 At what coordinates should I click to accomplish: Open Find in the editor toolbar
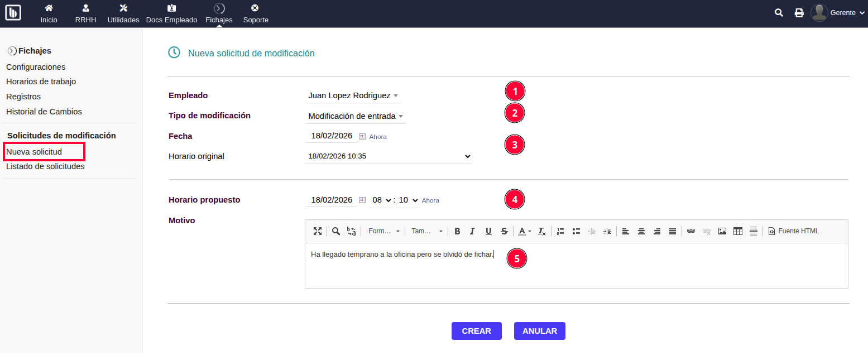335,231
